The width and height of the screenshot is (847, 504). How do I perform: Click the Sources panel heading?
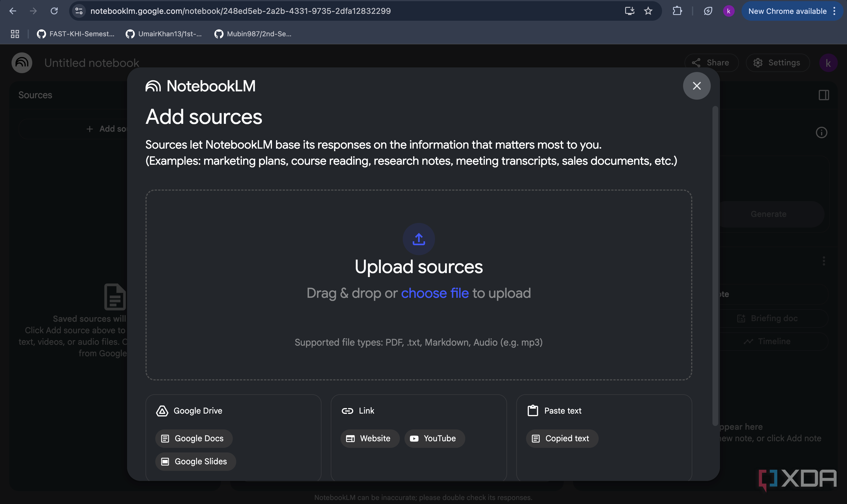pos(35,95)
